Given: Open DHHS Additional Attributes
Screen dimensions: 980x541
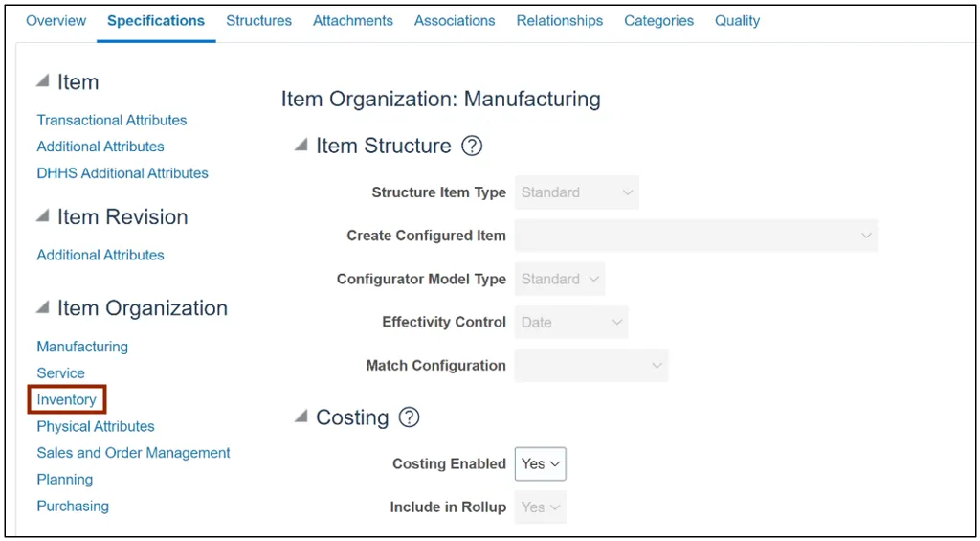Looking at the screenshot, I should coord(122,173).
